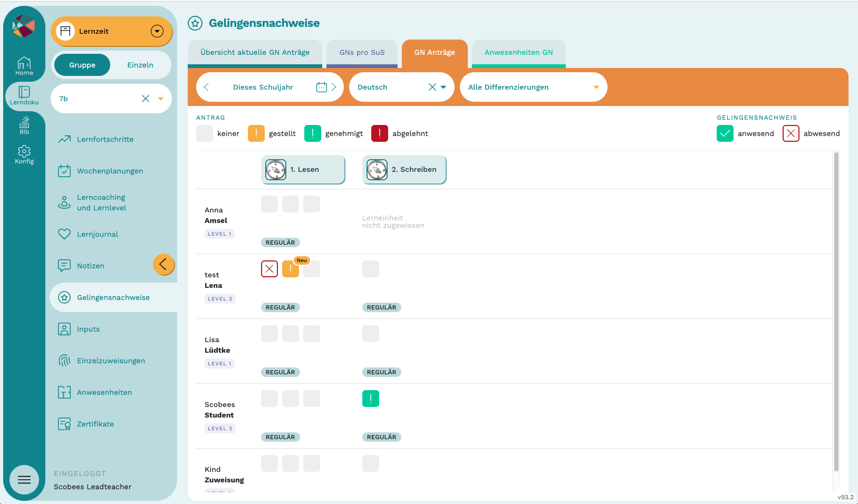Select the Gruppe toggle

[x=82, y=65]
